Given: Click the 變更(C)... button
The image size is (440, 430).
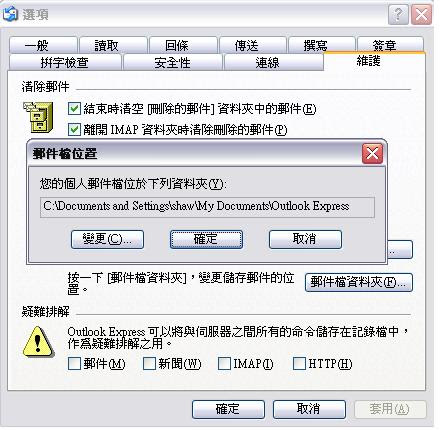Looking at the screenshot, I should [x=107, y=239].
